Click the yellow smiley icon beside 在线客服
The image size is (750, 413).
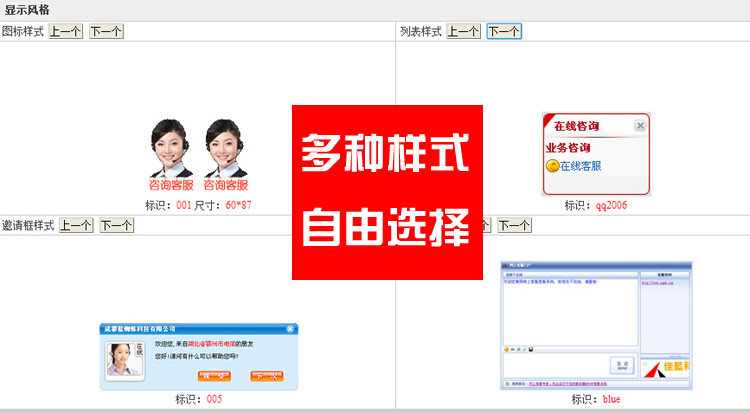[552, 166]
